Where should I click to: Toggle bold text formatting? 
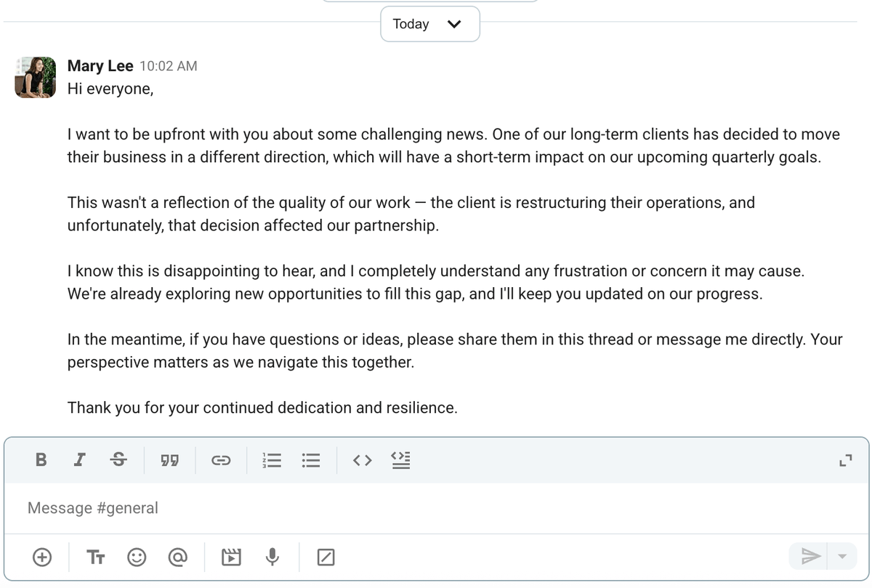click(41, 460)
